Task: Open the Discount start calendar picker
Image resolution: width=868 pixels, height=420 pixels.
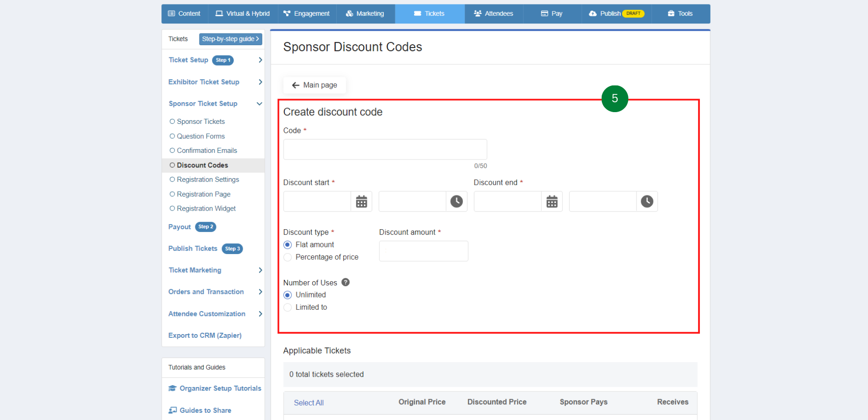Action: pyautogui.click(x=361, y=202)
